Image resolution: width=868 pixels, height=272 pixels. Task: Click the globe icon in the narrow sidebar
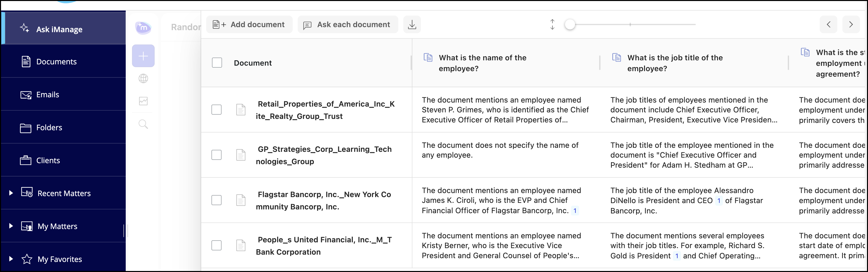tap(143, 78)
